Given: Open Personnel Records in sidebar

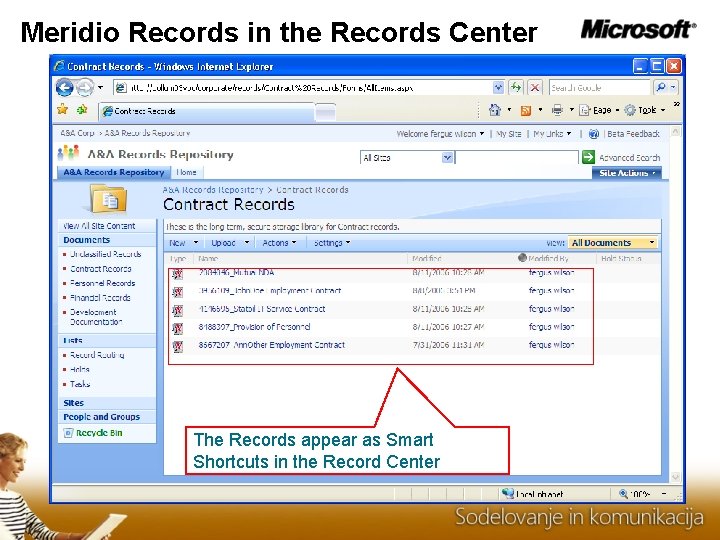Looking at the screenshot, I should (x=102, y=283).
